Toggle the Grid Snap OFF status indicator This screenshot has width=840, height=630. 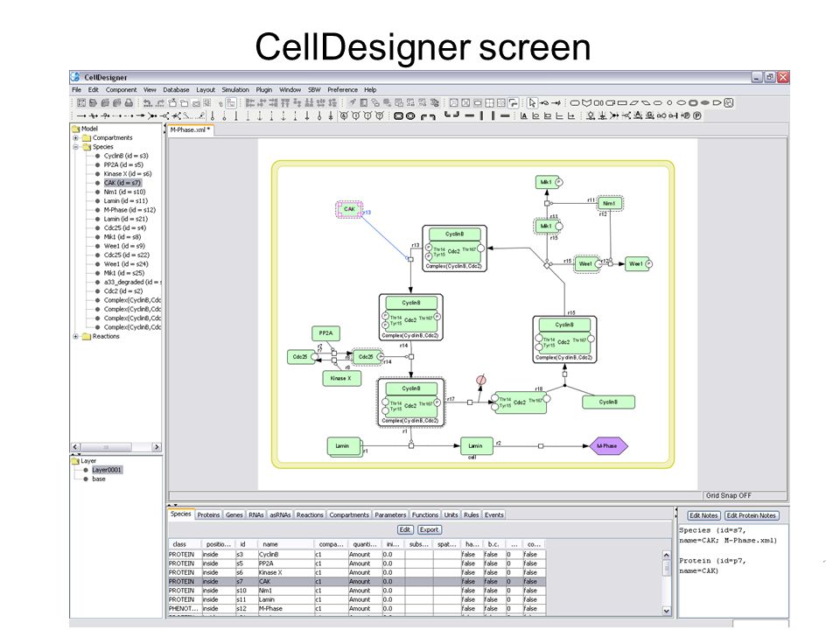(x=728, y=495)
